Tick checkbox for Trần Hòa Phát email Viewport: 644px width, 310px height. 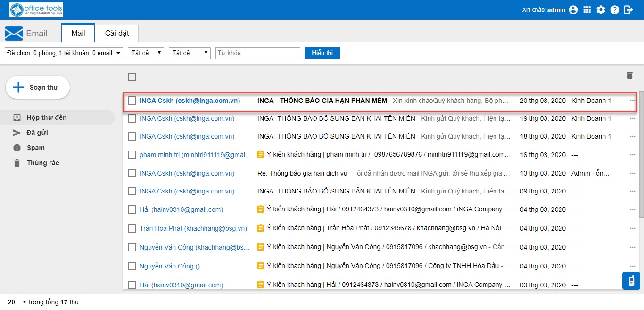(132, 228)
